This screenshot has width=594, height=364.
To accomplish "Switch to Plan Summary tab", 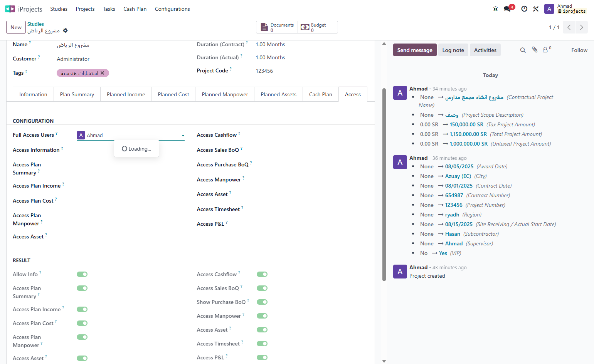I will click(x=77, y=94).
